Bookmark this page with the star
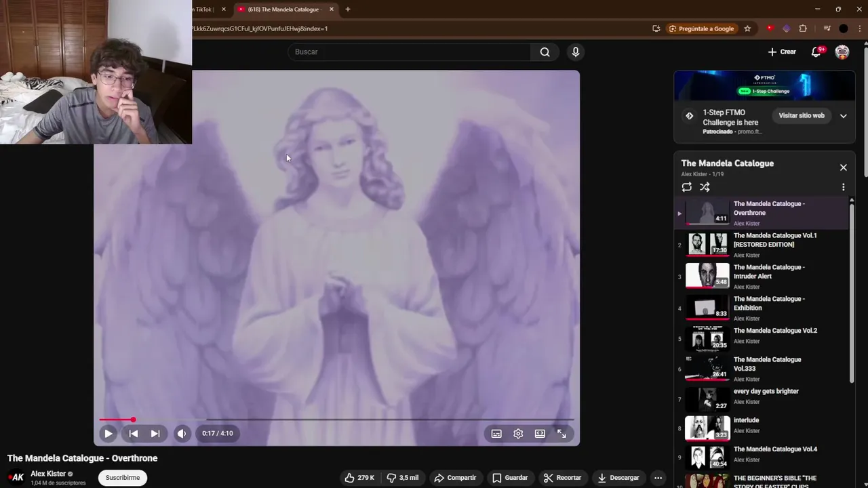 747,28
